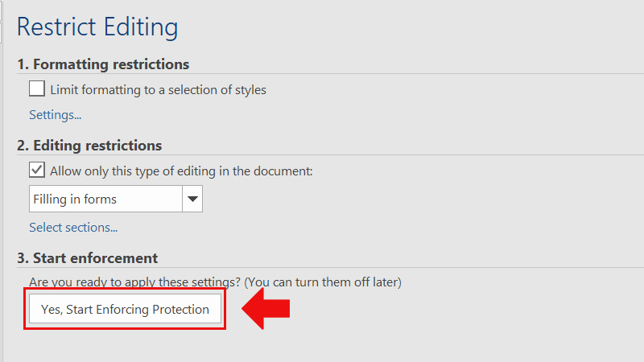Click the empty pane area below the enforce button
644x362 pixels.
pos(322,344)
